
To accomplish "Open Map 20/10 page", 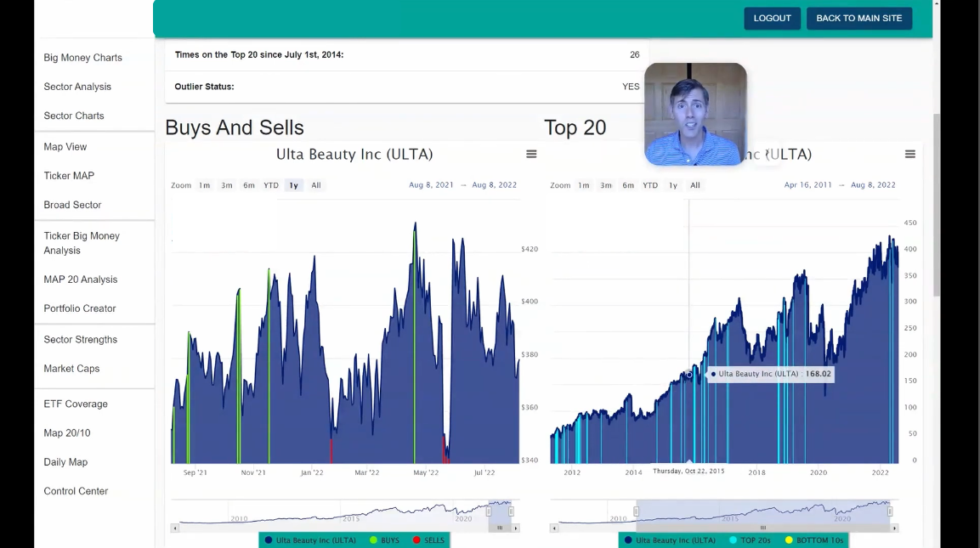I will (x=67, y=433).
